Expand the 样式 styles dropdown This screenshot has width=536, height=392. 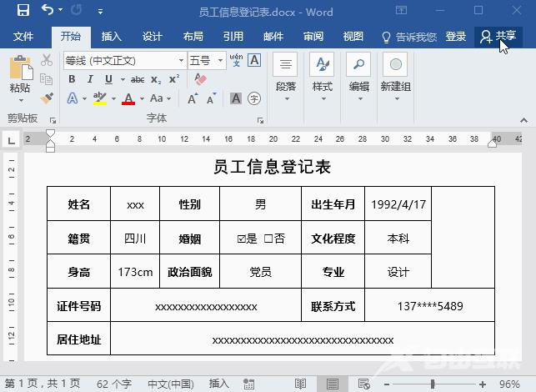322,98
